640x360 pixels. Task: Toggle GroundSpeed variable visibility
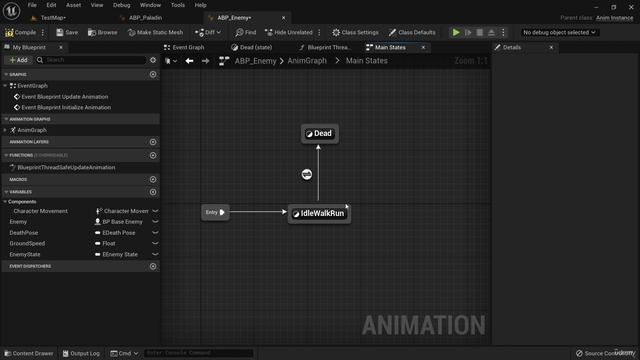(x=155, y=243)
